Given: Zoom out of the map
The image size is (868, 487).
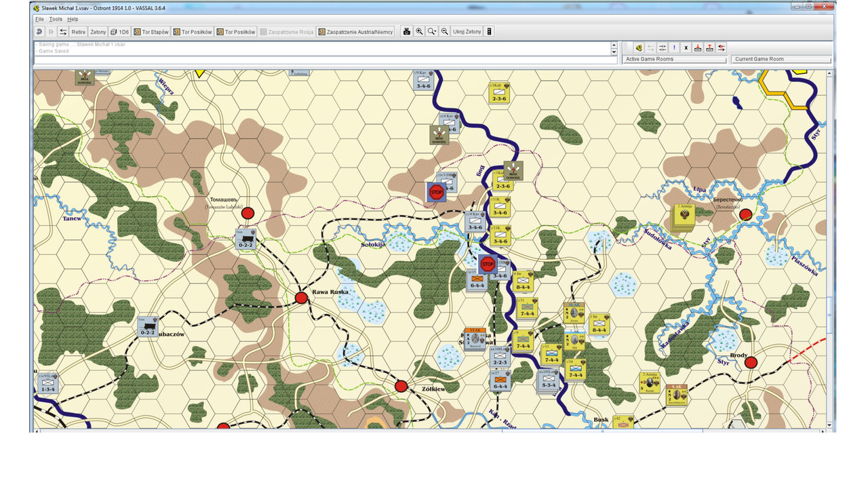Looking at the screenshot, I should (x=444, y=32).
